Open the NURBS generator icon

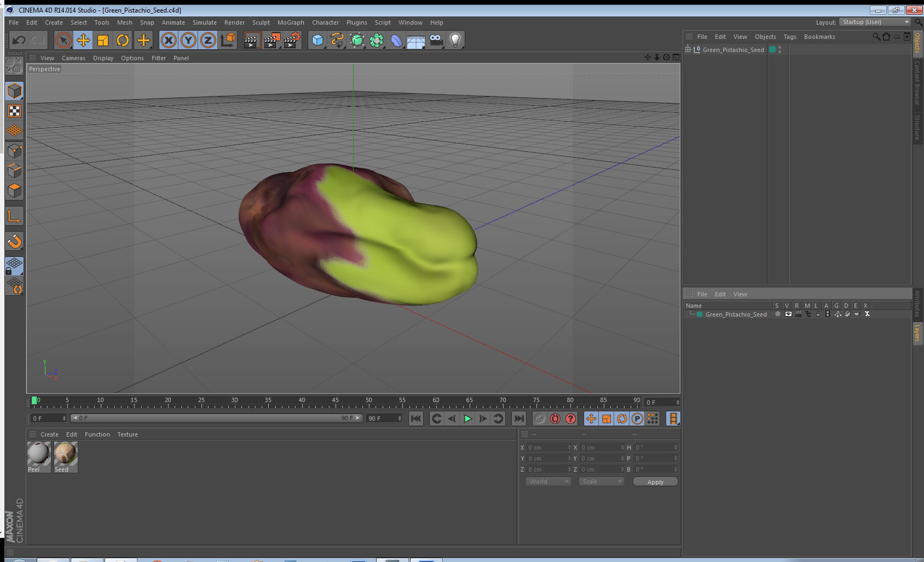357,40
